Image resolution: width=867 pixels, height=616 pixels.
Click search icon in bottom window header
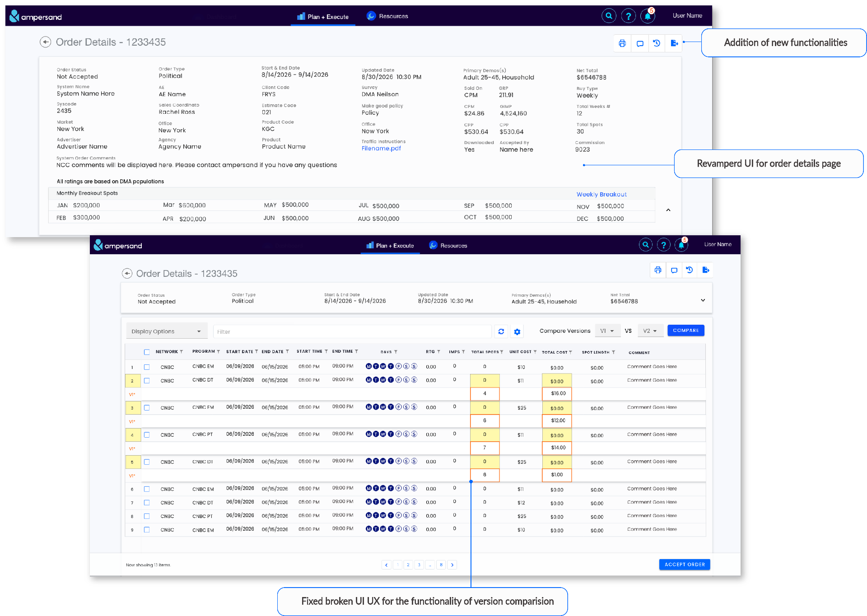pos(646,245)
